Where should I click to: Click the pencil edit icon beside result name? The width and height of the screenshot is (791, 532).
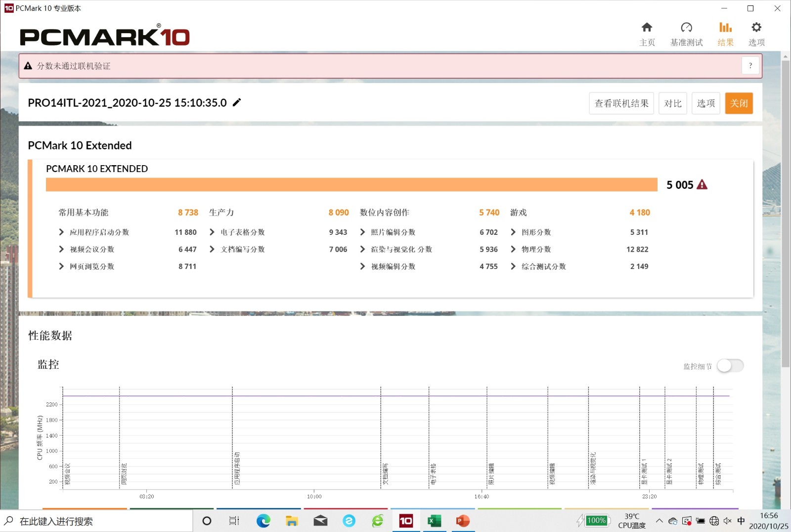[237, 102]
